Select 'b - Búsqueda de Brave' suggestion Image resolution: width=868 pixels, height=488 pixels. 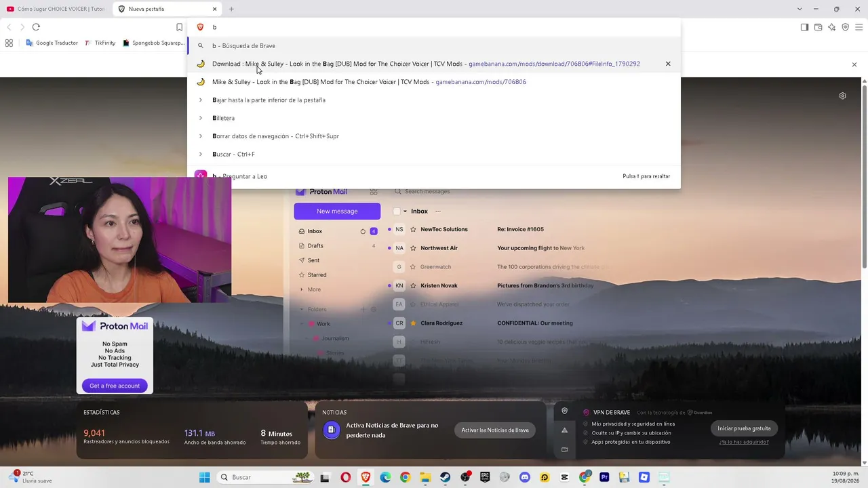pyautogui.click(x=434, y=45)
